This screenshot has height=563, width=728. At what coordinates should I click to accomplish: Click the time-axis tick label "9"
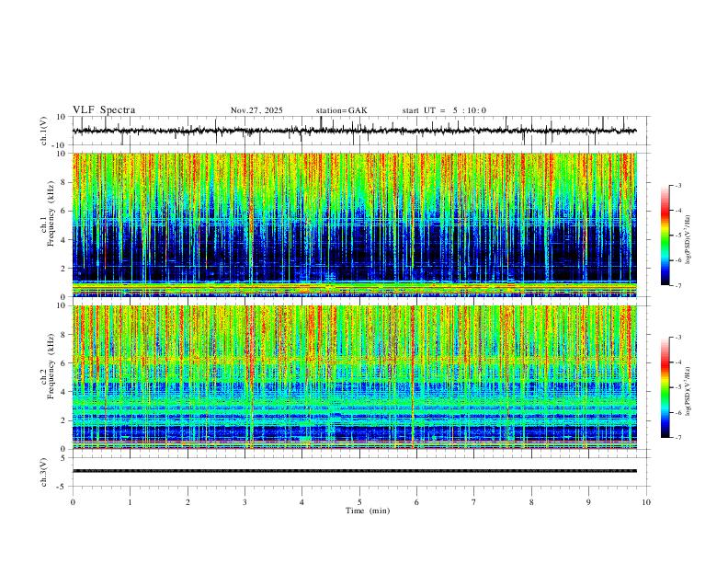tap(588, 502)
